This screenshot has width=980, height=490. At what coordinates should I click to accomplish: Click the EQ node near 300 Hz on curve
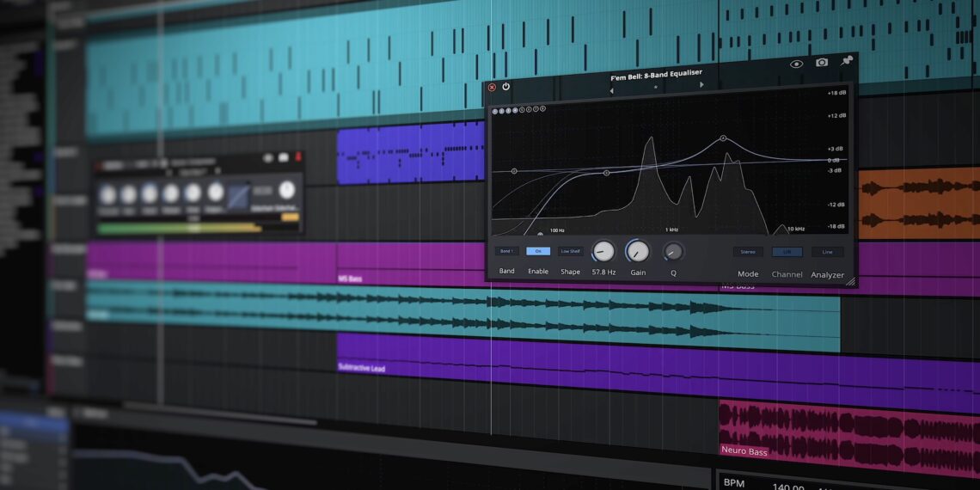click(x=606, y=173)
